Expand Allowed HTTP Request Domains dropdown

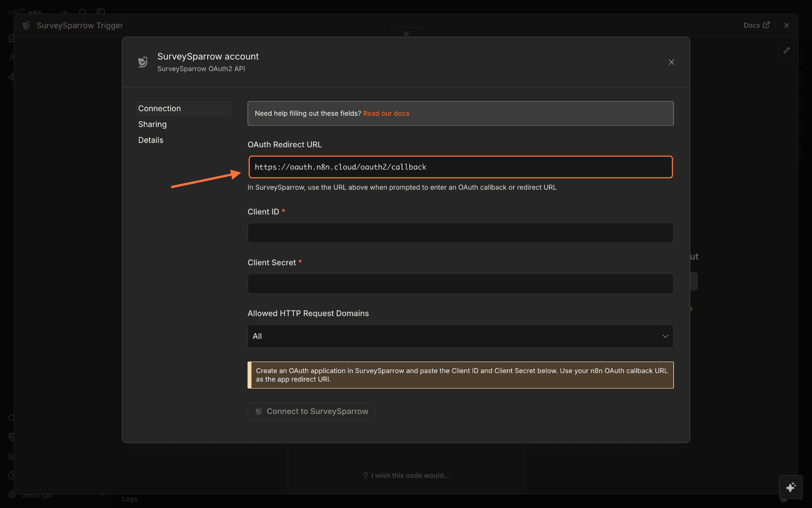point(460,336)
